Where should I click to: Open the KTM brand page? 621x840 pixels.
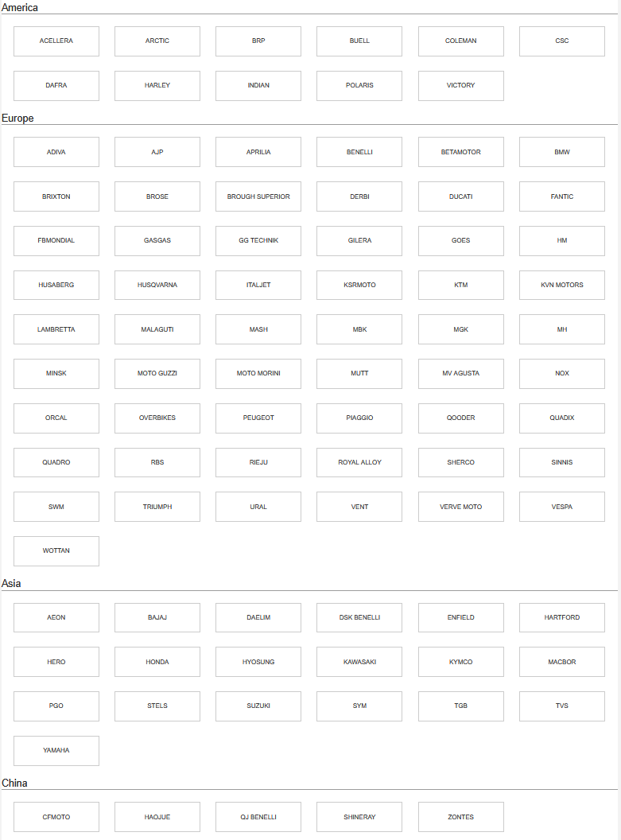coord(461,285)
